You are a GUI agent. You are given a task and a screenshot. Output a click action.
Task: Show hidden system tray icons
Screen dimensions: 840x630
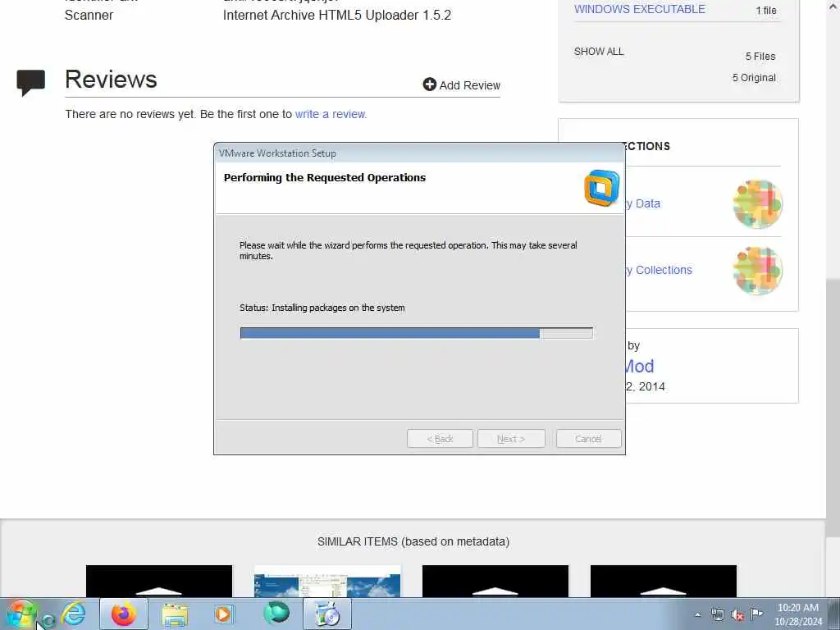pos(697,615)
